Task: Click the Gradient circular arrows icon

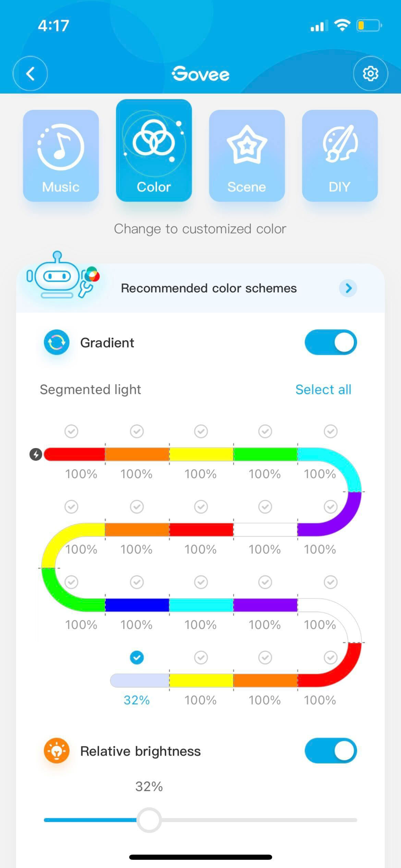Action: tap(57, 342)
